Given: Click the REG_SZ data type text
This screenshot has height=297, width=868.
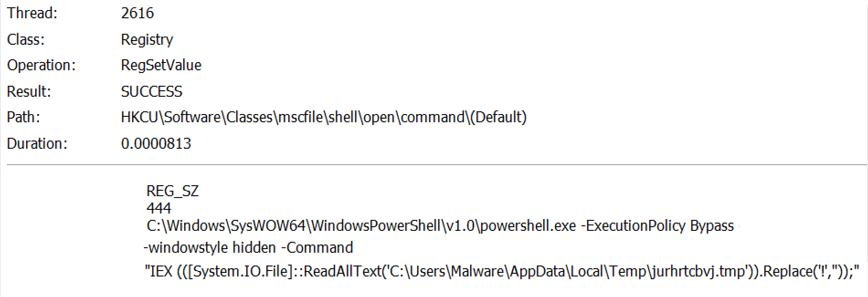Looking at the screenshot, I should (x=172, y=191).
